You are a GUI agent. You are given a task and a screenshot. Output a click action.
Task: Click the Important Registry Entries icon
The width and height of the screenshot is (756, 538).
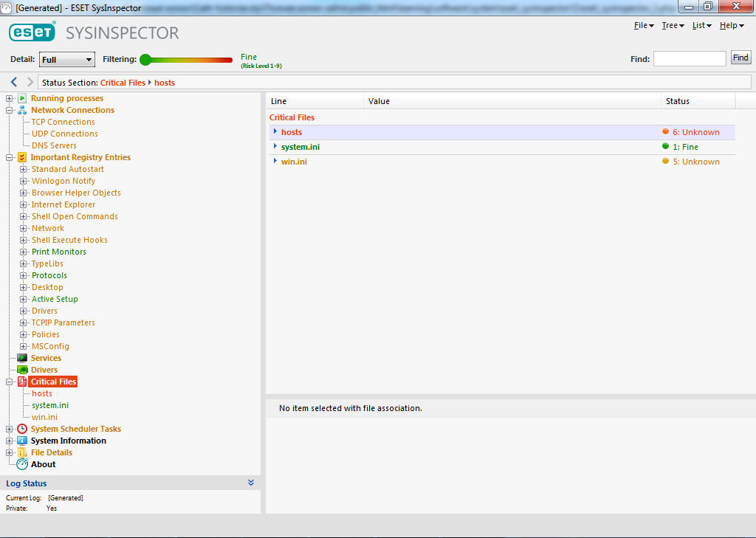click(x=22, y=157)
